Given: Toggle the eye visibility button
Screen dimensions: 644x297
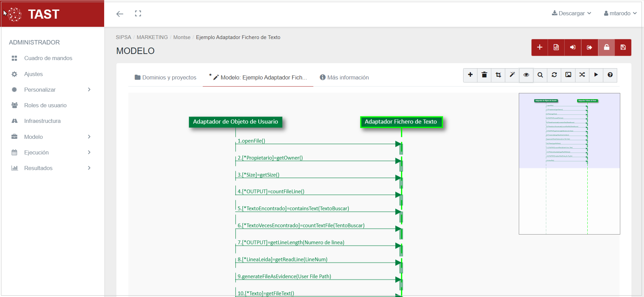Looking at the screenshot, I should [x=526, y=75].
